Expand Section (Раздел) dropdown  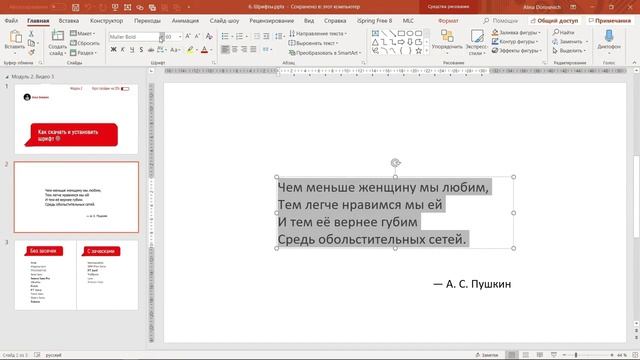83,53
